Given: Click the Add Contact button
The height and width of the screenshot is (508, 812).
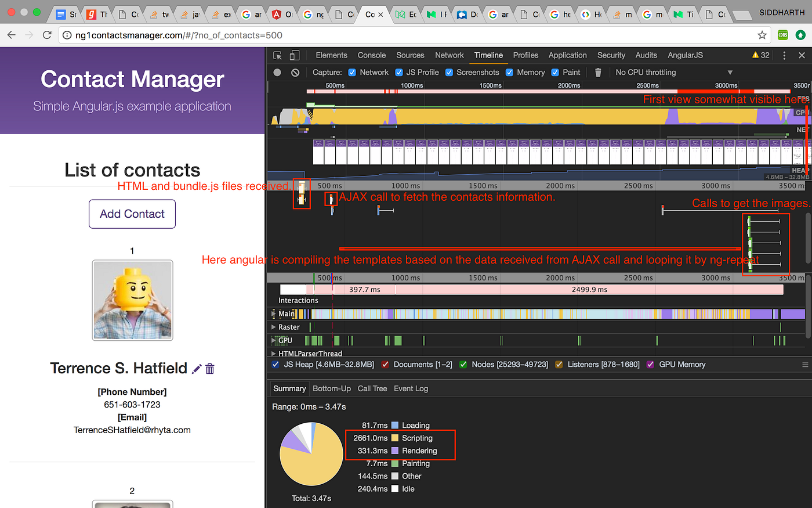Looking at the screenshot, I should [132, 214].
